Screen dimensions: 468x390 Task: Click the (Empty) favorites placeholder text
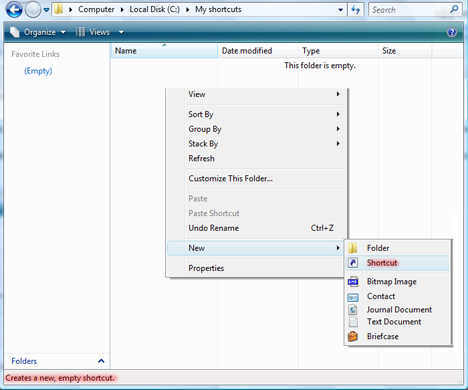point(38,71)
